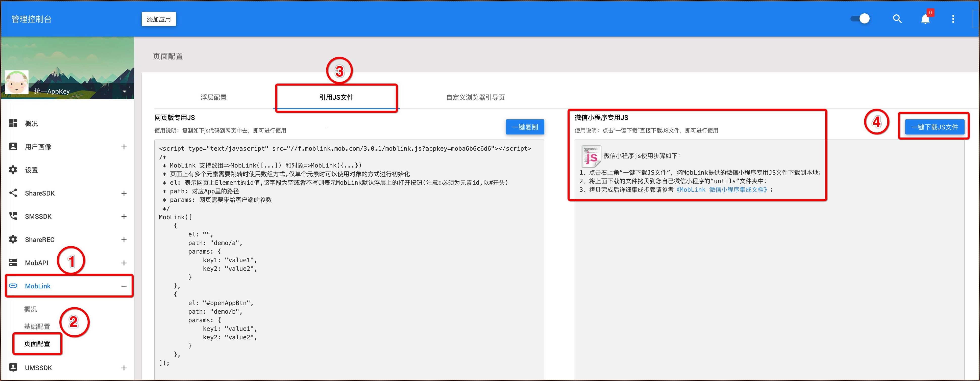Image resolution: width=980 pixels, height=381 pixels.
Task: Click the ShareSDK share icon
Action: point(13,193)
